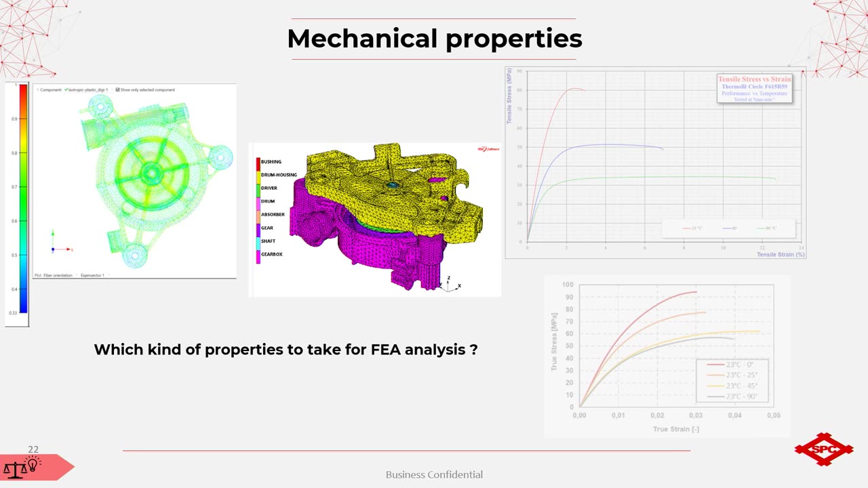Click the small red software logo above the mesh

[x=488, y=149]
